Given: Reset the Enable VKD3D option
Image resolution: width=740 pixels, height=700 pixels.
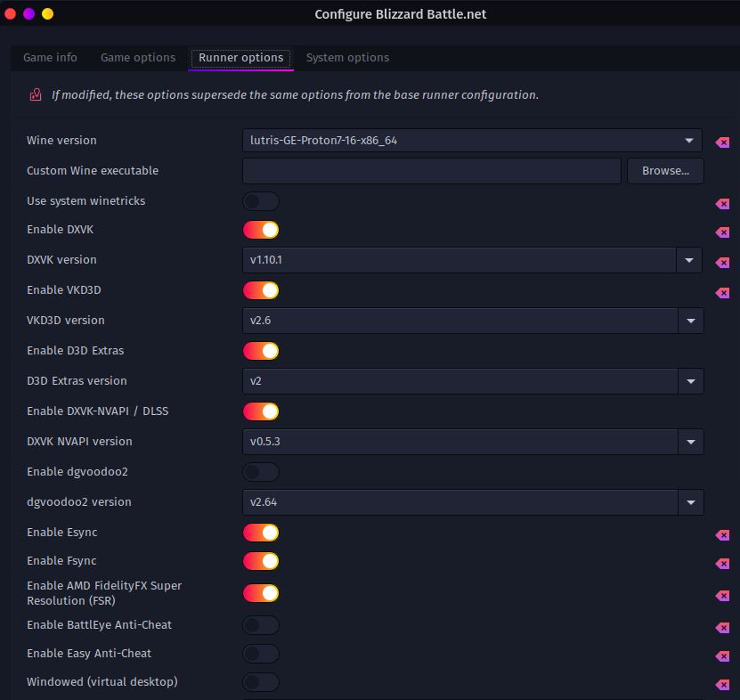Looking at the screenshot, I should click(x=722, y=293).
